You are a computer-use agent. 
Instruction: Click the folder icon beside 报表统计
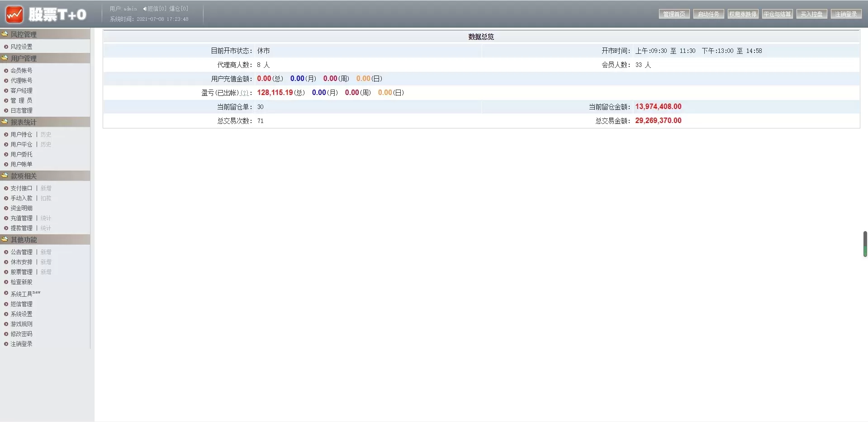point(5,122)
